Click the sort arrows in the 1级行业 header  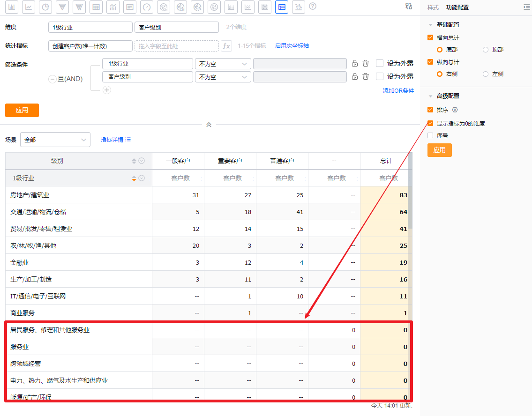(x=134, y=178)
